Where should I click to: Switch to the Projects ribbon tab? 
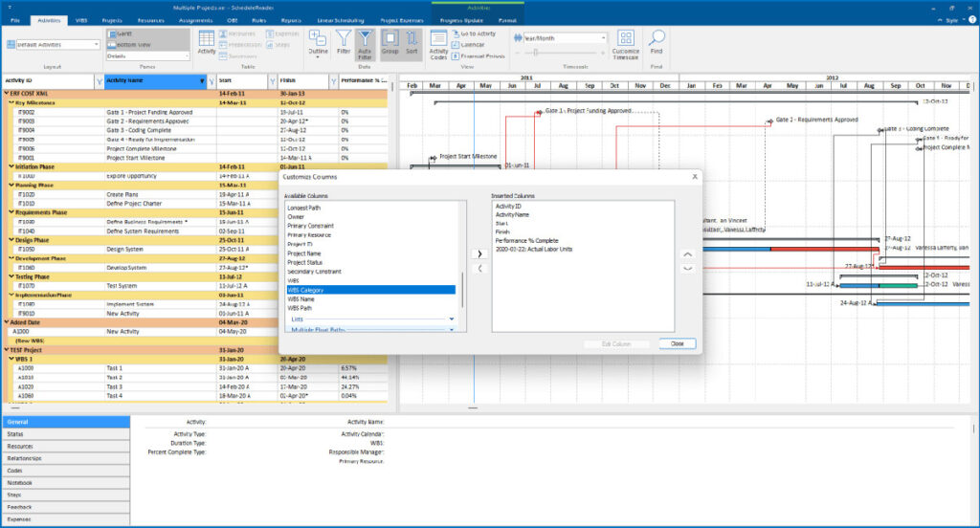point(112,21)
